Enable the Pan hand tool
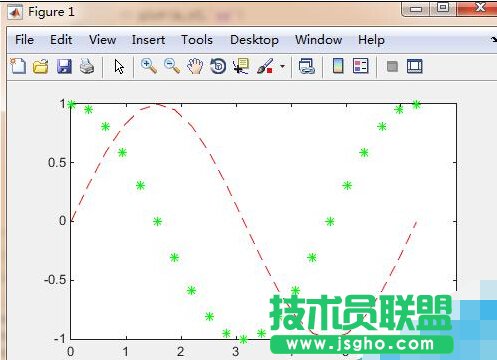The image size is (497, 360). point(195,66)
